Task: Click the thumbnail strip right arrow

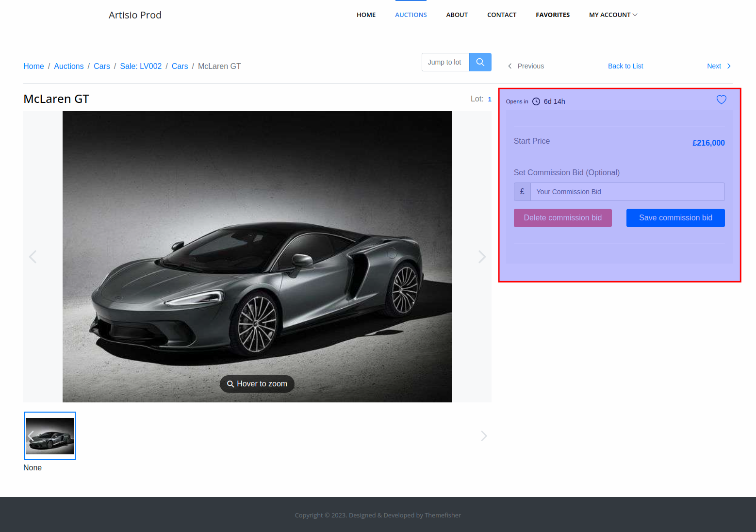Action: pos(484,436)
